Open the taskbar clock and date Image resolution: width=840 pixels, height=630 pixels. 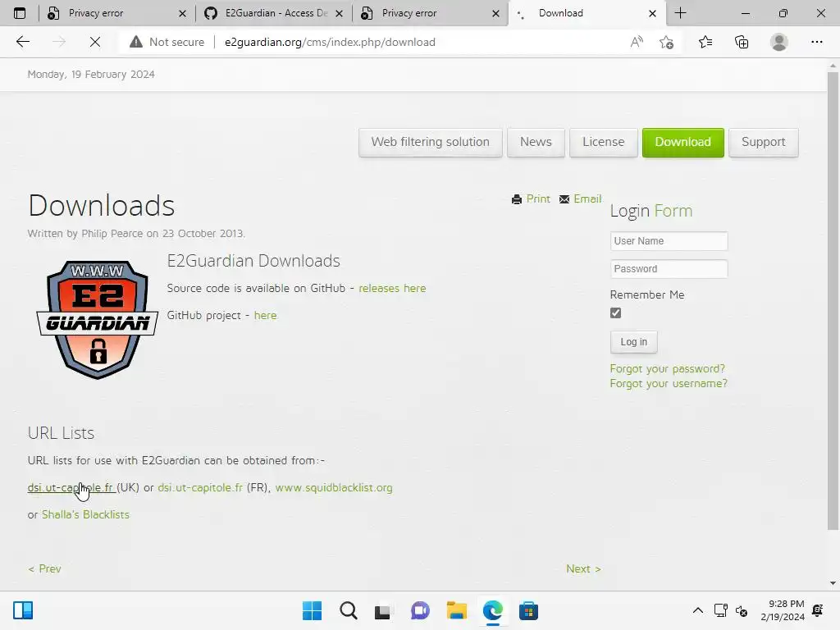point(782,610)
